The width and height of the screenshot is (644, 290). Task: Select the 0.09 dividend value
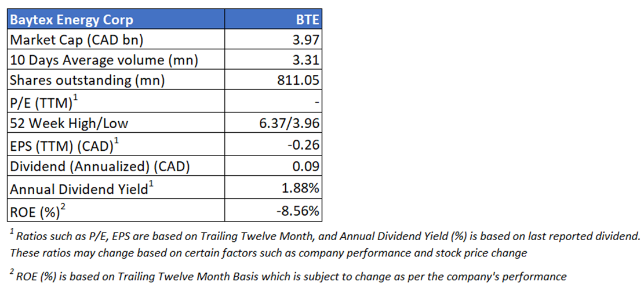(307, 166)
